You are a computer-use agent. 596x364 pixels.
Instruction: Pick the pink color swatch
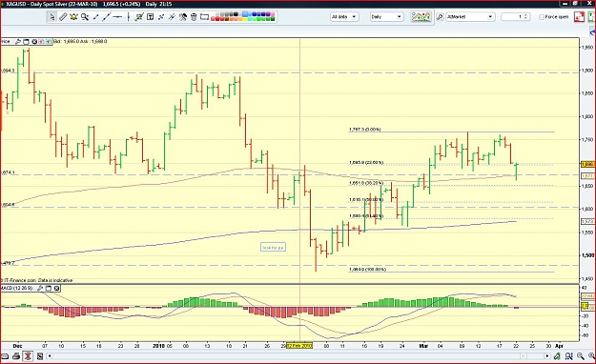pyautogui.click(x=273, y=14)
